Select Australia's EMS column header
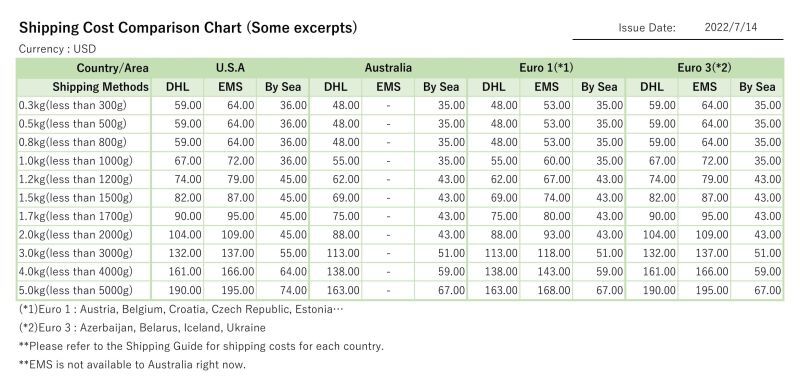The width and height of the screenshot is (800, 388). click(388, 87)
